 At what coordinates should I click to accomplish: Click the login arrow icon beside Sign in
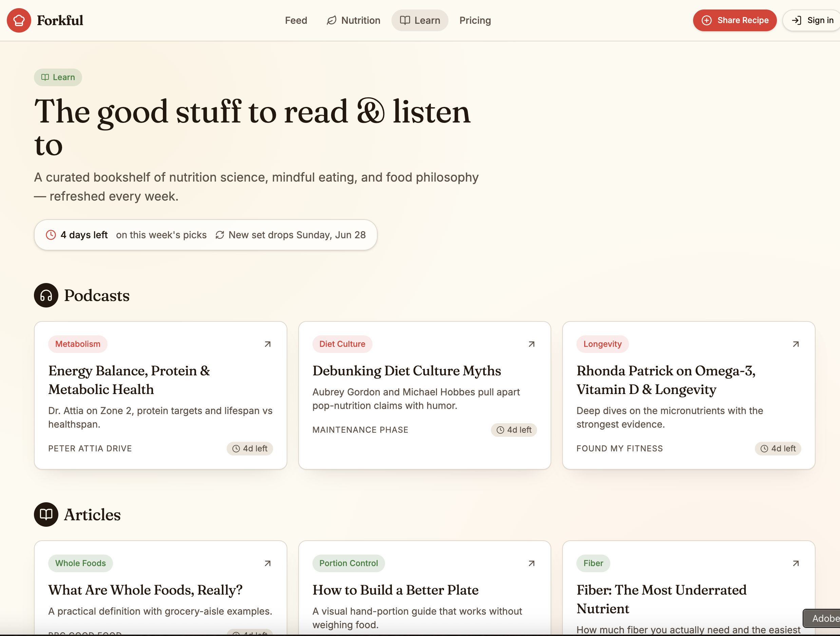[x=796, y=20]
